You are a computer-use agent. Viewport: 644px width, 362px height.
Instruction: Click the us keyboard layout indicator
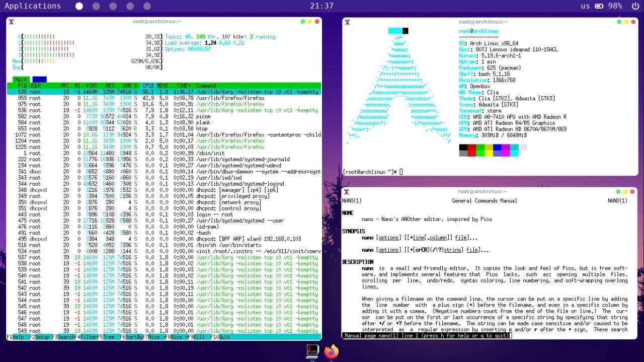coord(585,6)
